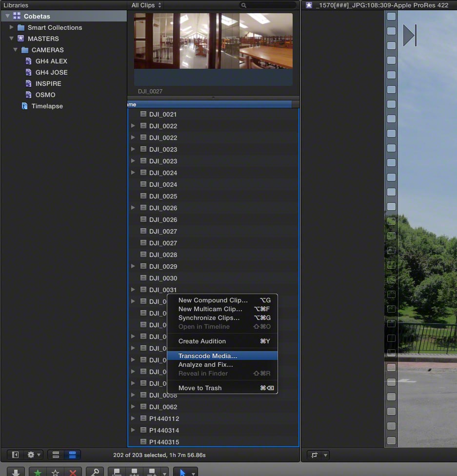
Task: Click the import media down-arrow button
Action: pos(16,472)
